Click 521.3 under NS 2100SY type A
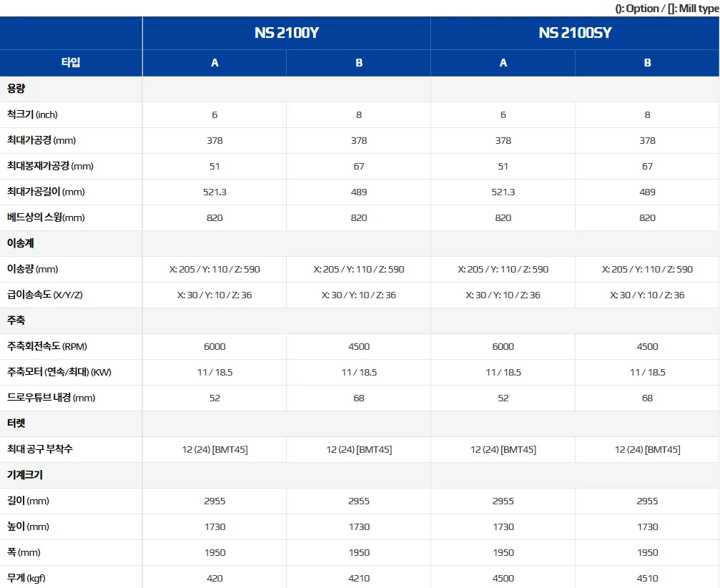Image resolution: width=720 pixels, height=588 pixels. pyautogui.click(x=503, y=192)
